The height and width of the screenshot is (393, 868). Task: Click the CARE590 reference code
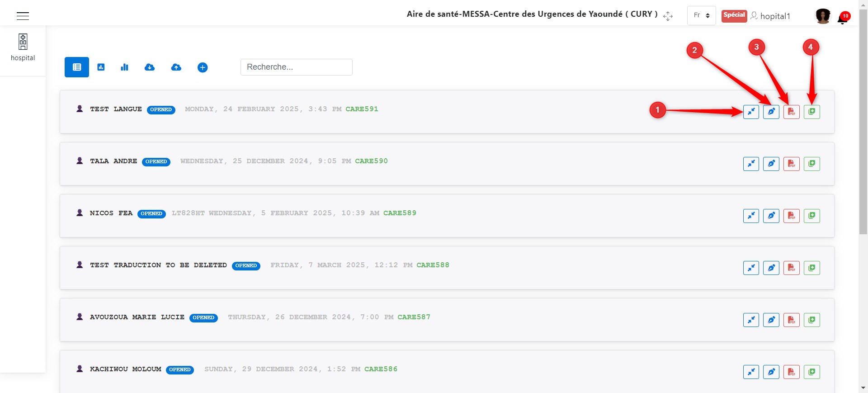click(371, 161)
